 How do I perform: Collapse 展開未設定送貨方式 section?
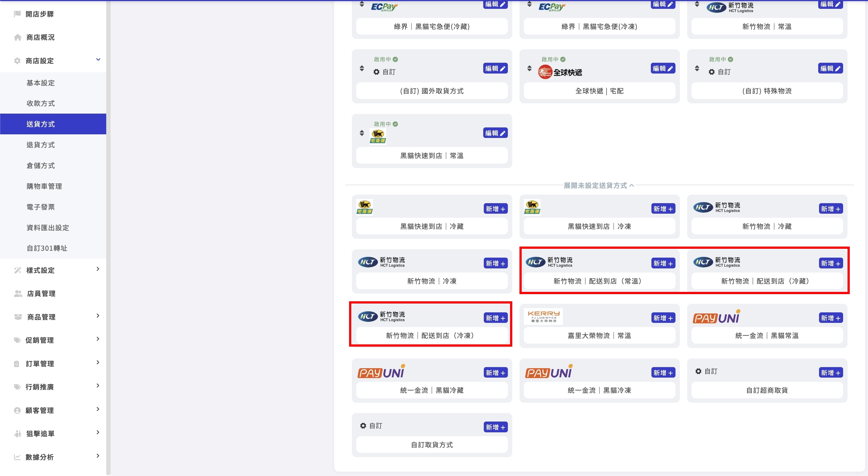click(599, 185)
